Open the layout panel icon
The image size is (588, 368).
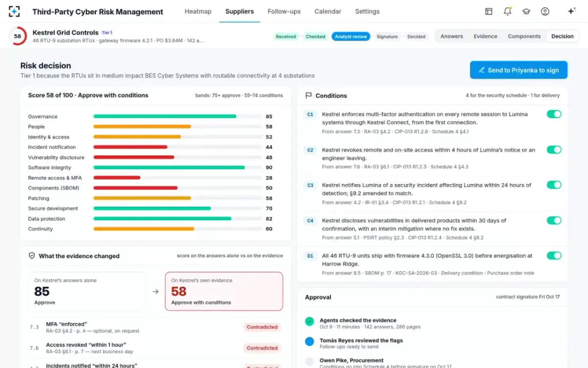[489, 11]
